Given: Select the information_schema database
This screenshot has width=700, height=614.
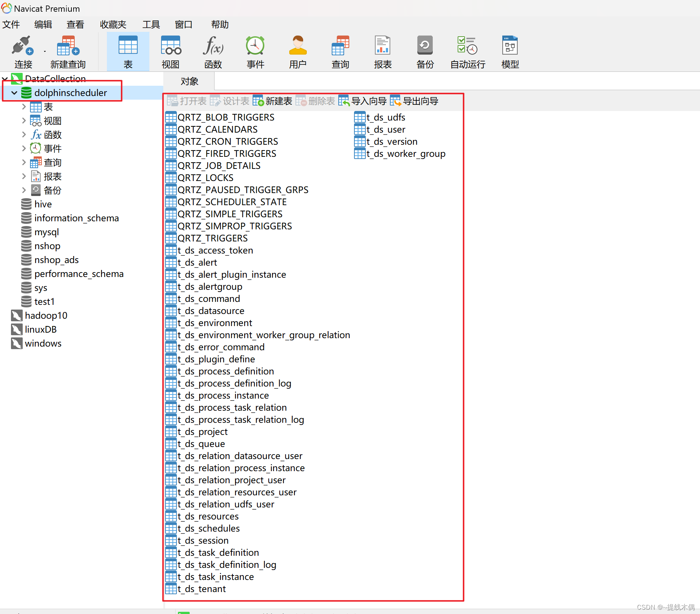Looking at the screenshot, I should pyautogui.click(x=77, y=218).
